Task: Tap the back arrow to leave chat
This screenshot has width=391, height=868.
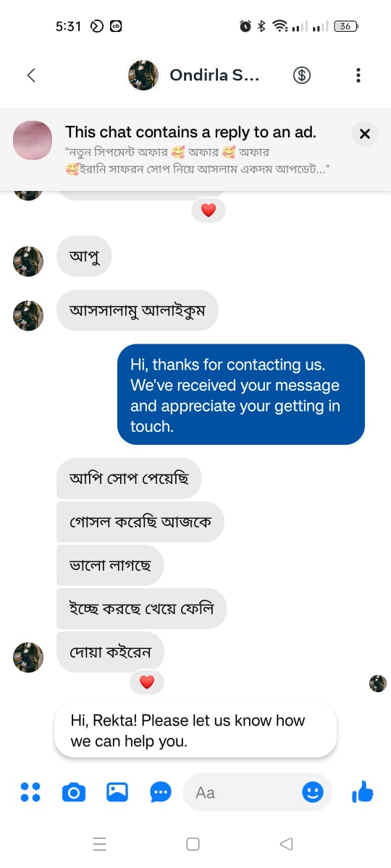Action: pyautogui.click(x=31, y=75)
